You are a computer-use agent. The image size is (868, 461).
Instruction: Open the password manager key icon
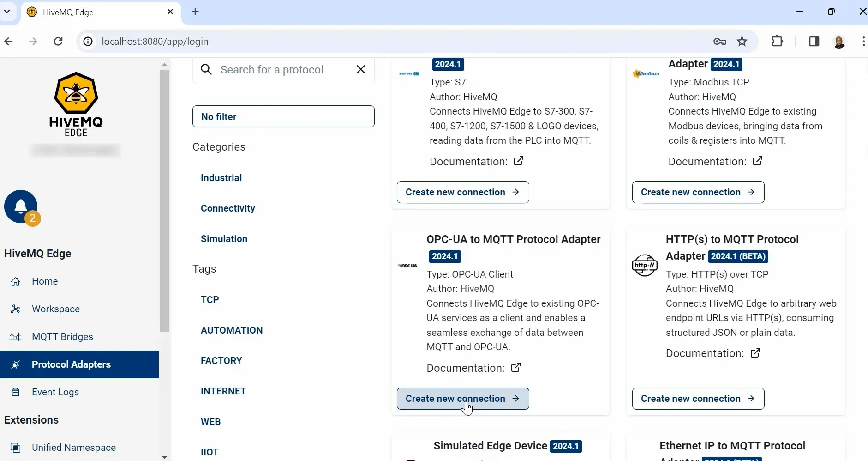(x=720, y=42)
